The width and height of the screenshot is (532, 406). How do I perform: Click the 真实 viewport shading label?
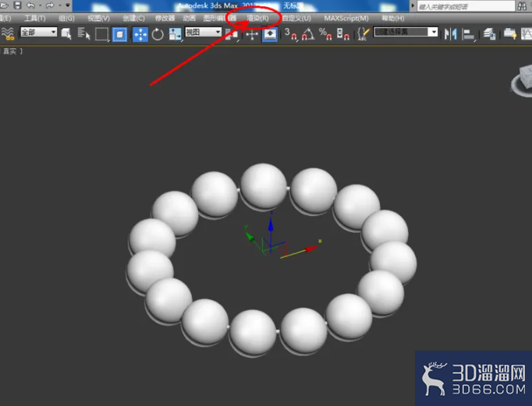(10, 51)
